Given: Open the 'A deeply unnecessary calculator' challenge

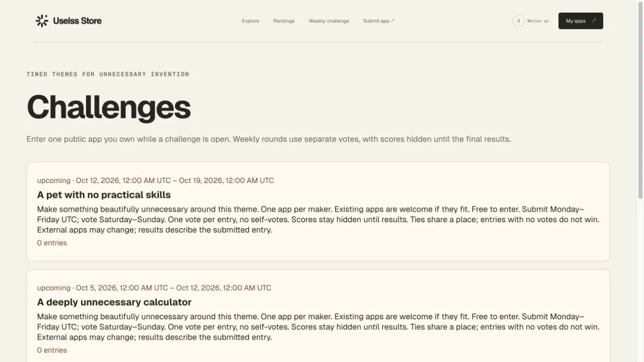Looking at the screenshot, I should (114, 302).
